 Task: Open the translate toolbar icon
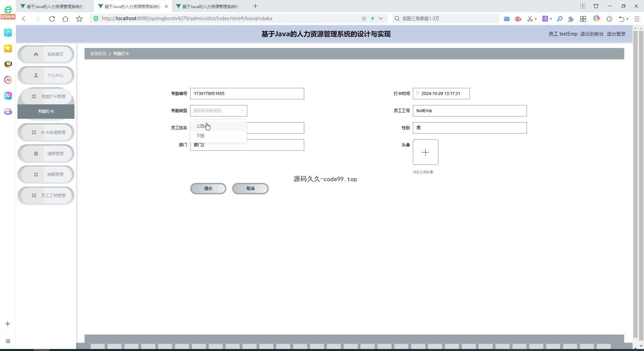[545, 19]
